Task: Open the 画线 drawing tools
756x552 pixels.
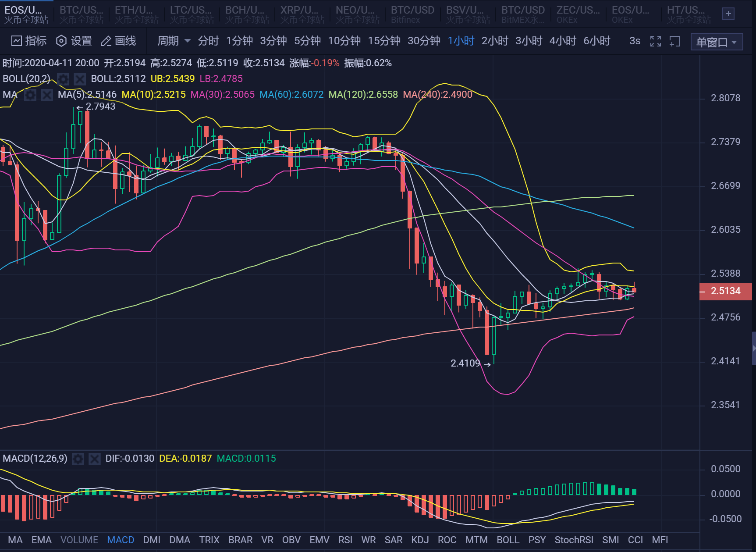Action: pos(118,41)
